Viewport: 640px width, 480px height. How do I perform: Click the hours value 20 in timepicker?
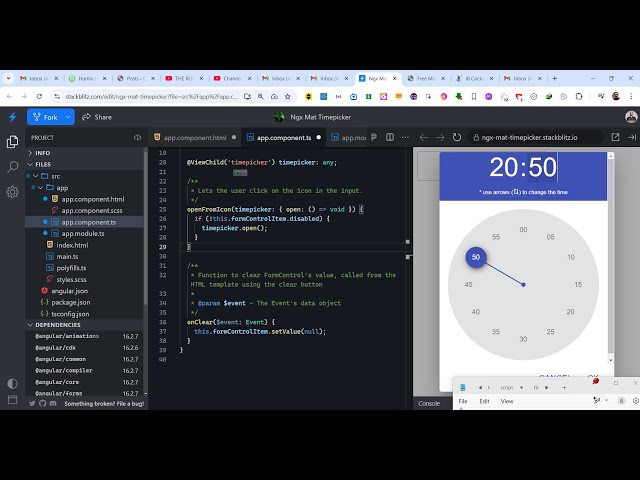click(505, 168)
